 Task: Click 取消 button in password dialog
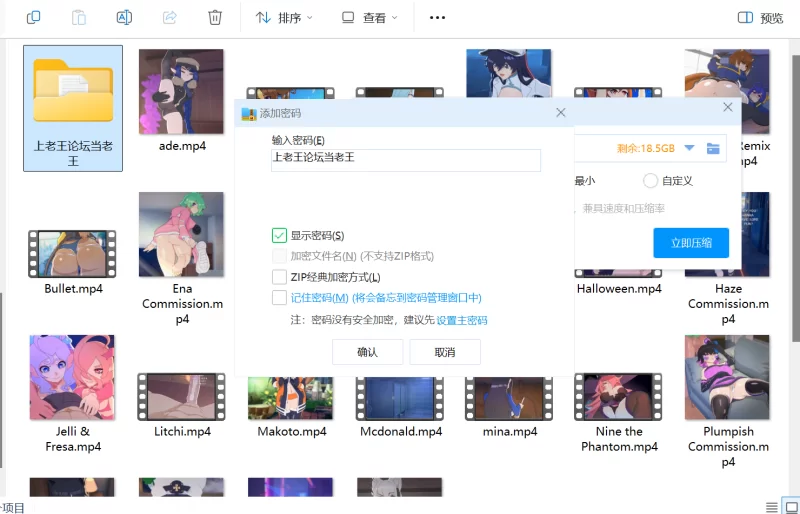pyautogui.click(x=445, y=352)
